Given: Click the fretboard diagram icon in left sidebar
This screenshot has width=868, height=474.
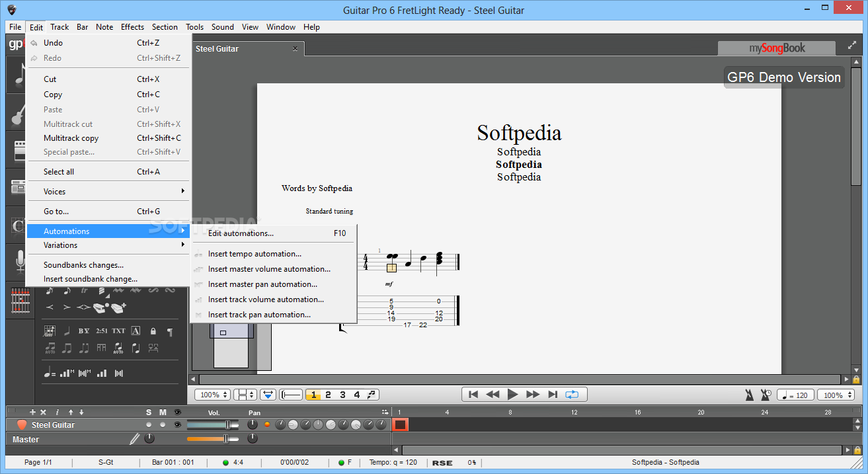Looking at the screenshot, I should (x=20, y=302).
